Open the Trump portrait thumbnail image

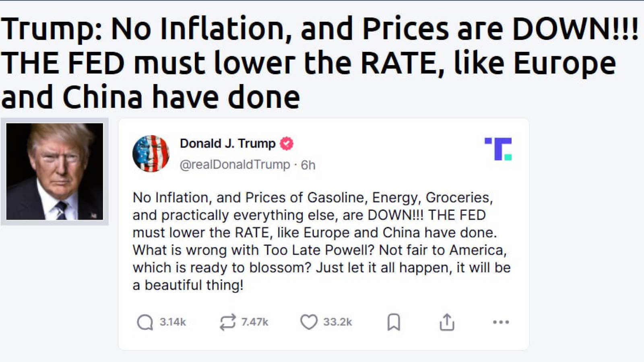(x=55, y=171)
